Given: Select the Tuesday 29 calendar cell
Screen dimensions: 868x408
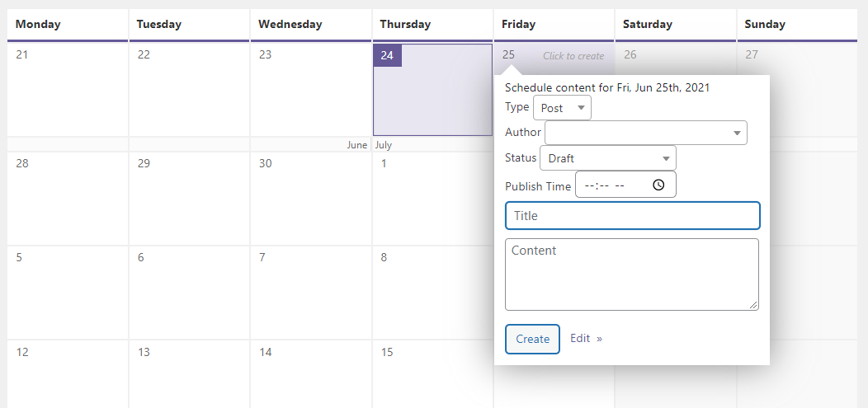Looking at the screenshot, I should (189, 198).
